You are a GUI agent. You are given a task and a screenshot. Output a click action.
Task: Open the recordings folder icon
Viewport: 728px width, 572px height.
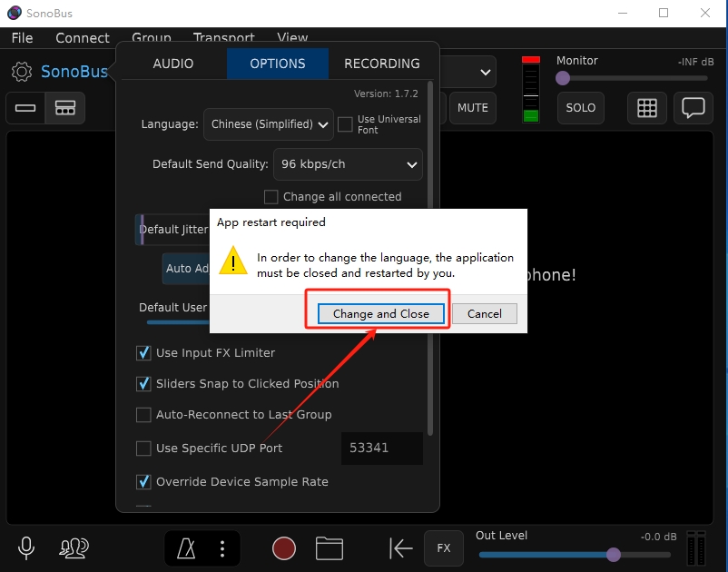coord(330,548)
